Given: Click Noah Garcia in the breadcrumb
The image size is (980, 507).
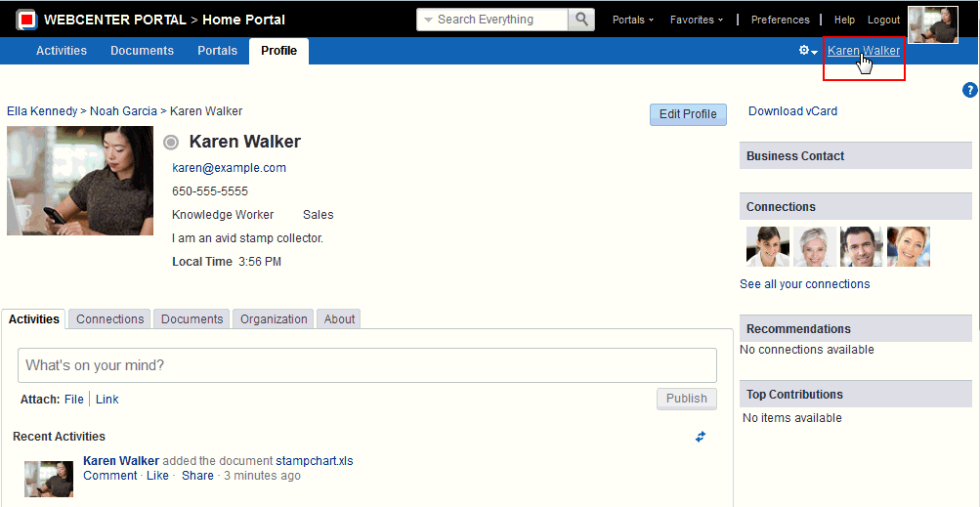Looking at the screenshot, I should [x=123, y=111].
